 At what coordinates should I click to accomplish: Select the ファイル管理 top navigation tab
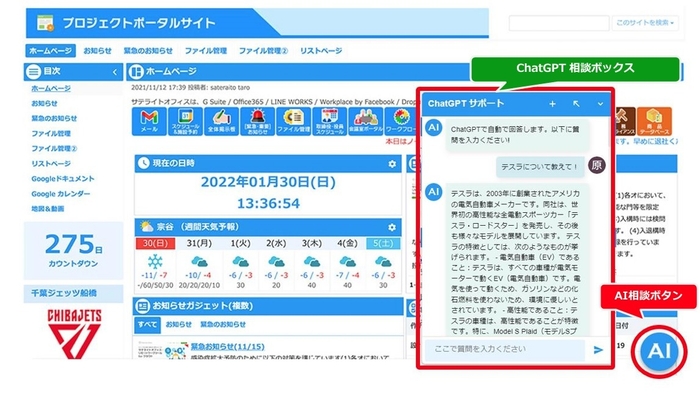click(x=206, y=51)
